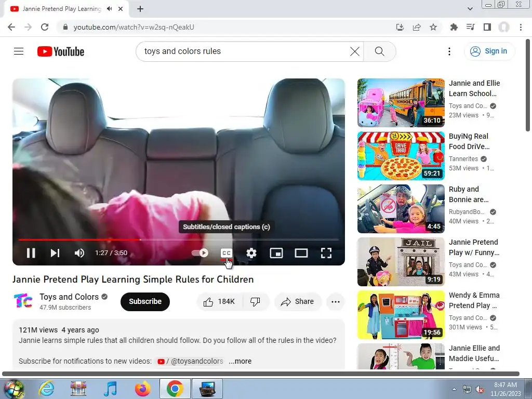
Task: Pause the video playback
Action: [x=31, y=253]
